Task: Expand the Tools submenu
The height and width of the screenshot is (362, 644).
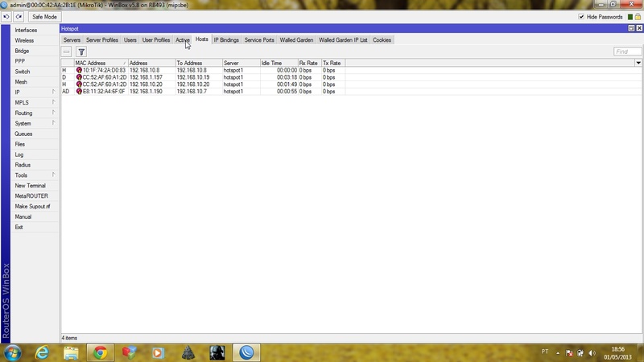Action: pyautogui.click(x=35, y=175)
